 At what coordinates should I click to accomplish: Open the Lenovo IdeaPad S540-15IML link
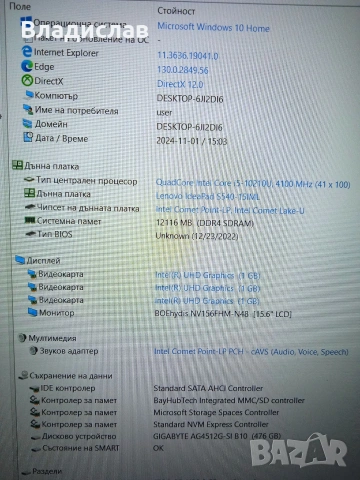[208, 196]
